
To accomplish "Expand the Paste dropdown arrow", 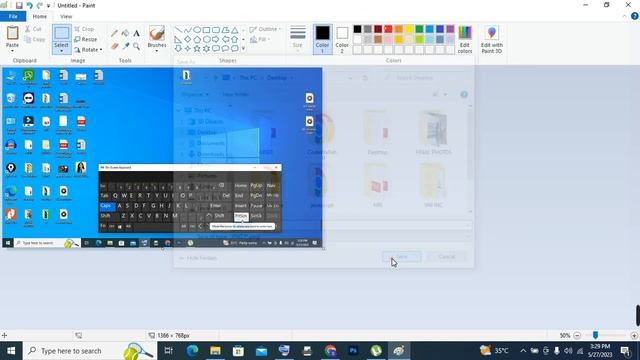I will click(x=12, y=51).
